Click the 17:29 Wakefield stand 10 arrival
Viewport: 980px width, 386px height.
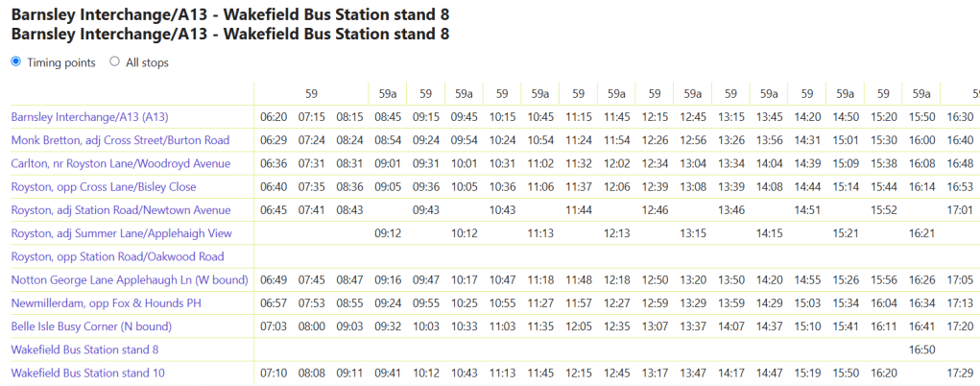click(x=960, y=373)
